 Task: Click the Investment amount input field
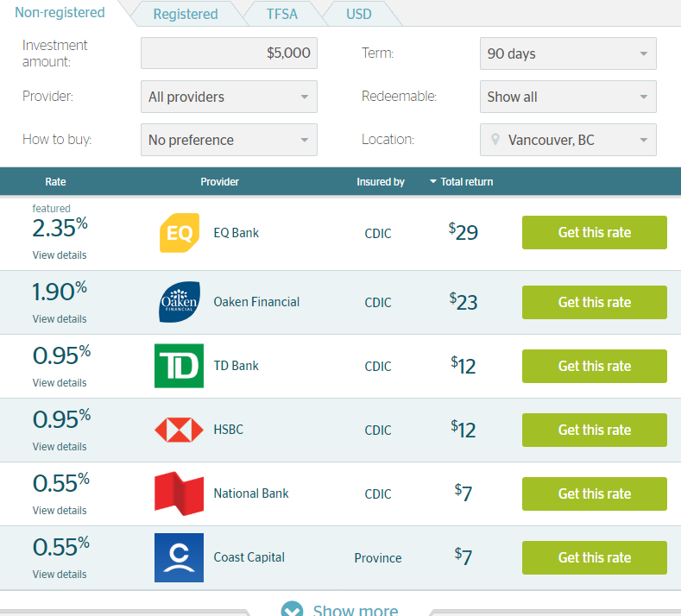[x=229, y=53]
